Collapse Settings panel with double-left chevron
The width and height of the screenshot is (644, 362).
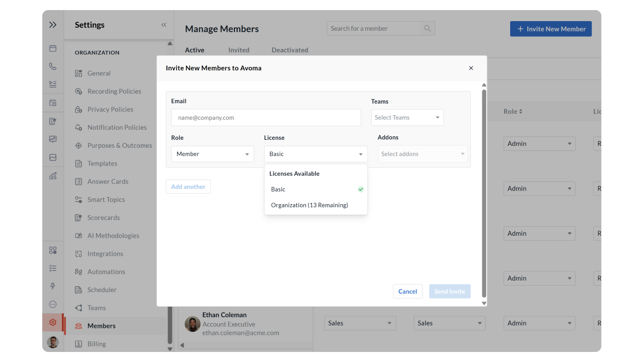[164, 25]
